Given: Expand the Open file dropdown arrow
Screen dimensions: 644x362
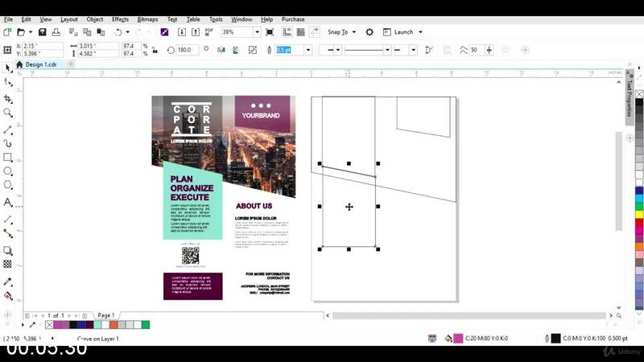Looking at the screenshot, I should (x=31, y=32).
